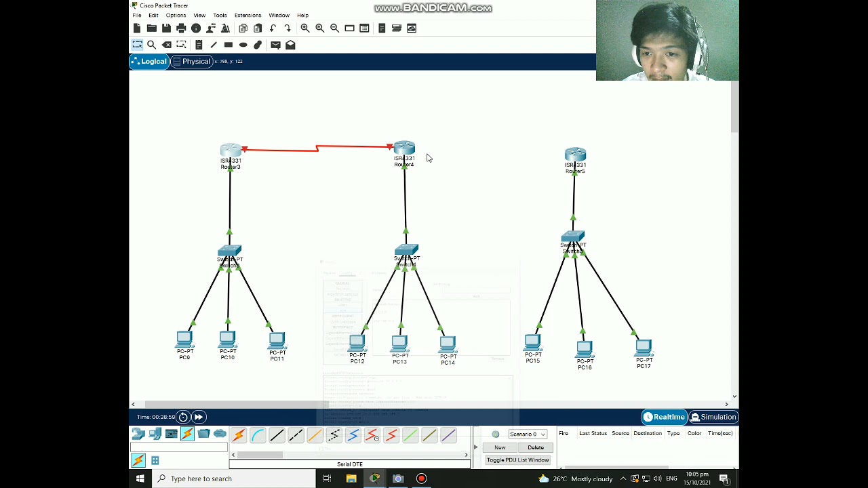
Task: Choose the Resize shape tool
Action: [x=181, y=45]
